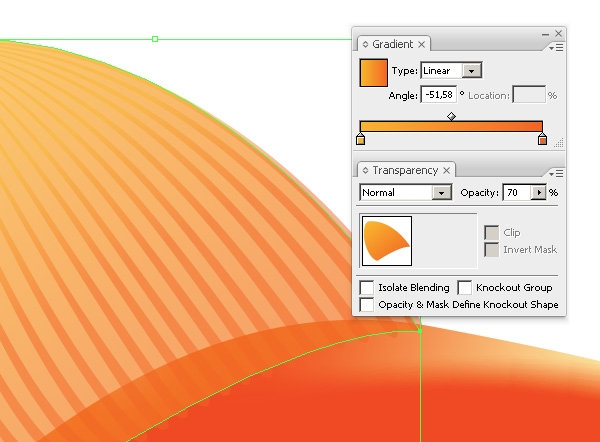This screenshot has width=600, height=442.
Task: Close the Gradient panel tab
Action: point(421,45)
